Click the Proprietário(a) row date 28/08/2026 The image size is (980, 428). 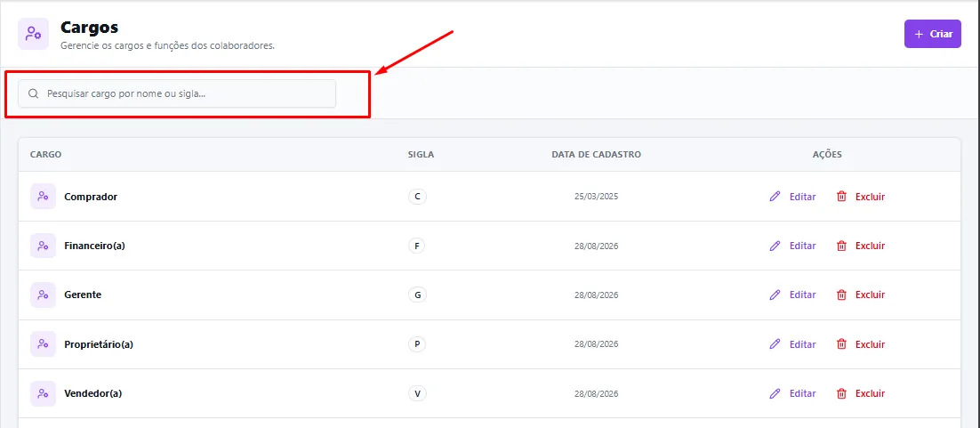coord(596,344)
